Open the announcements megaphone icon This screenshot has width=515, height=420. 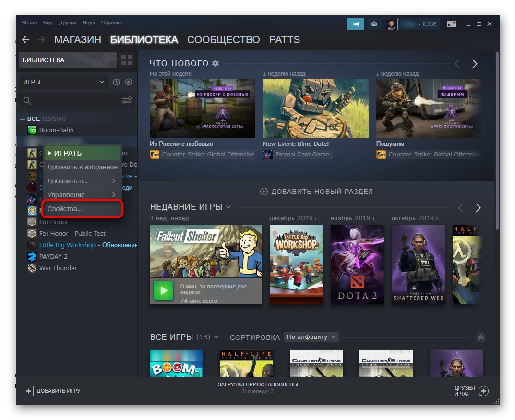point(355,24)
